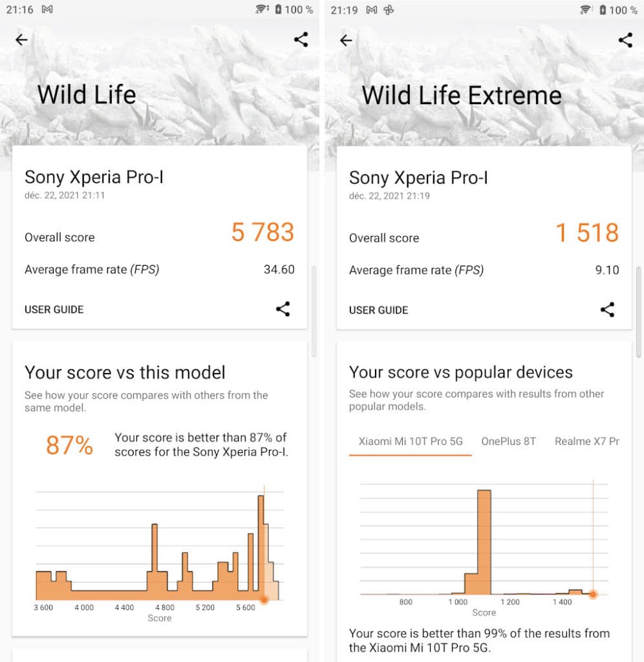The height and width of the screenshot is (662, 644).
Task: Tap the tallest histogram bar near 1 100
Action: (x=484, y=542)
